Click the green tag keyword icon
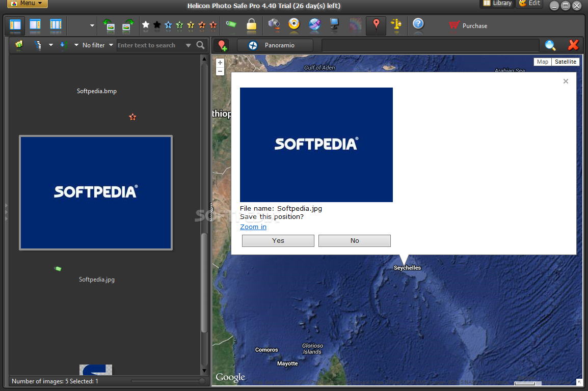This screenshot has width=588, height=391. [x=231, y=24]
